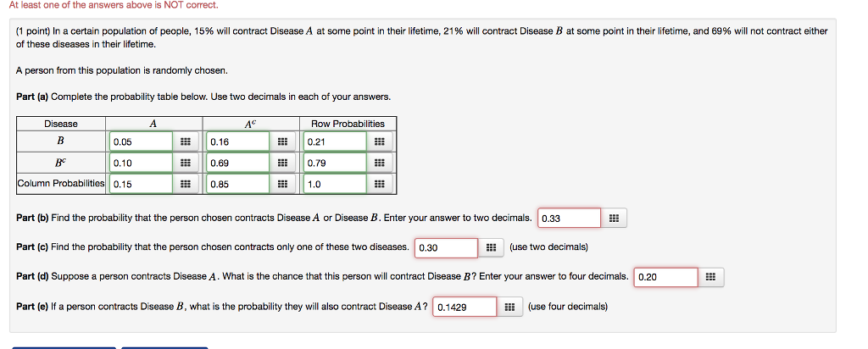The height and width of the screenshot is (349, 868).
Task: Select the Part (d) answer field showing 0.20
Action: (666, 277)
